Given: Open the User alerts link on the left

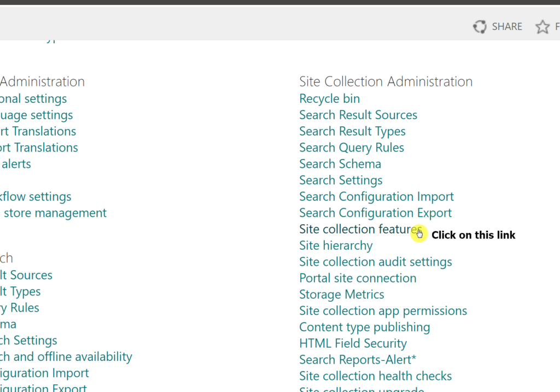Looking at the screenshot, I should [x=15, y=164].
